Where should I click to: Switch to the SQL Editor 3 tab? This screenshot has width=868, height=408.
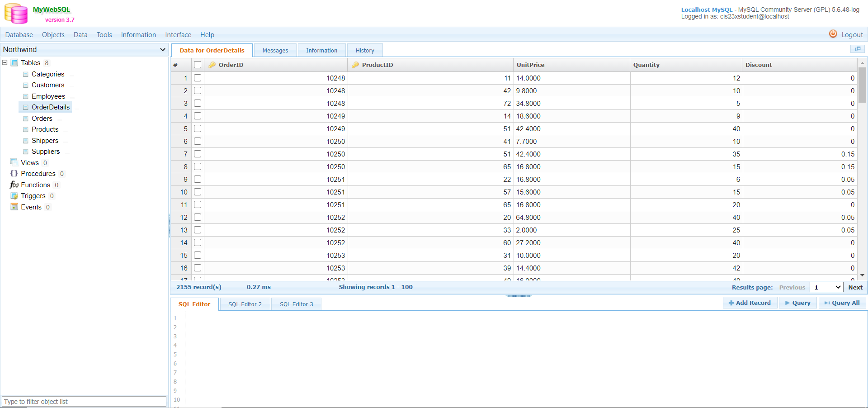pyautogui.click(x=296, y=304)
